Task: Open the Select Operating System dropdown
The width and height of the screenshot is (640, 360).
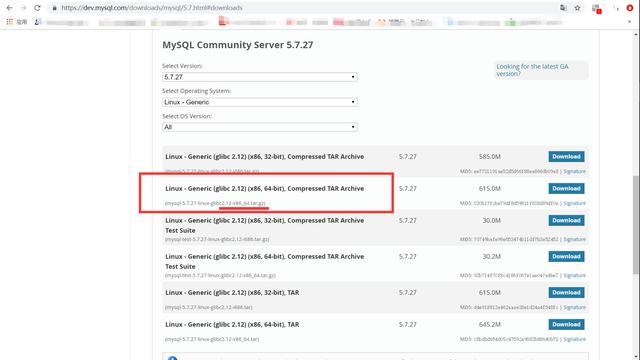Action: click(x=260, y=102)
